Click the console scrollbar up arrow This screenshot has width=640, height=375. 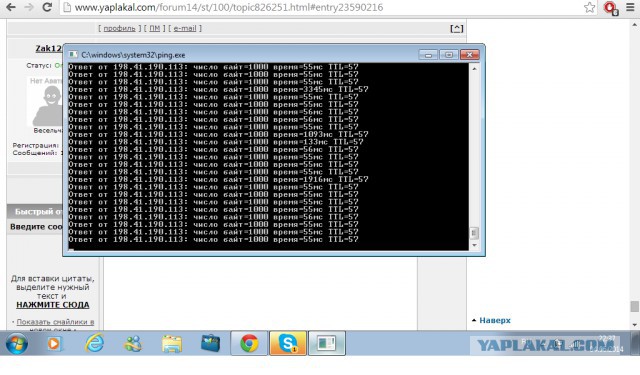[474, 69]
